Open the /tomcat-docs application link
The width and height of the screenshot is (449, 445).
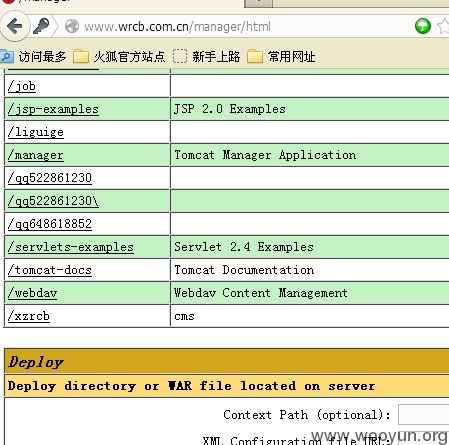pos(50,270)
